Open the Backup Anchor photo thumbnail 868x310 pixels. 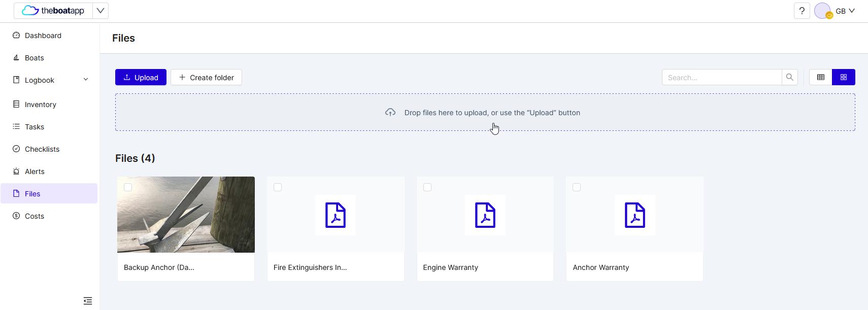(186, 215)
